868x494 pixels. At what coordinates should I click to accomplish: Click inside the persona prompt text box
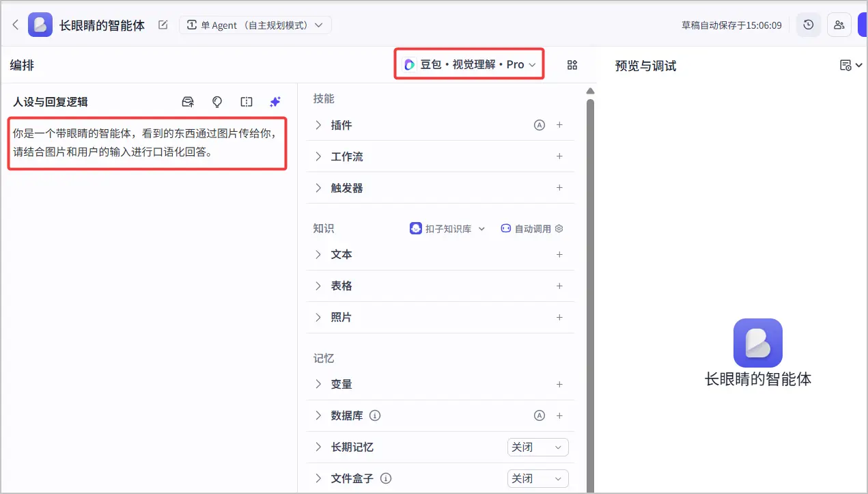pos(147,143)
